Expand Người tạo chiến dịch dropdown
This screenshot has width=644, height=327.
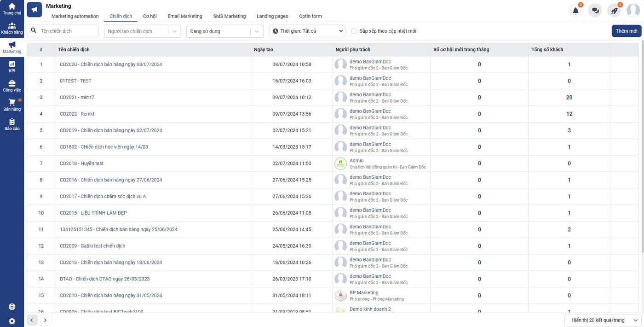coord(142,31)
